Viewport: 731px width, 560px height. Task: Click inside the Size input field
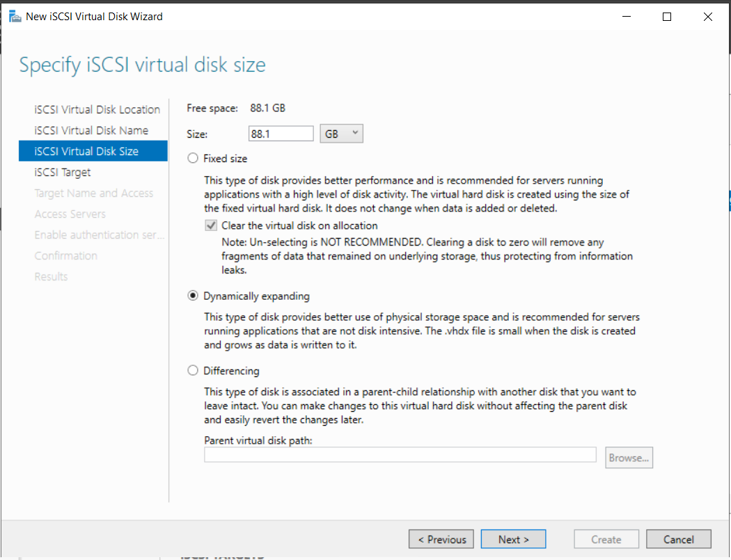(281, 133)
